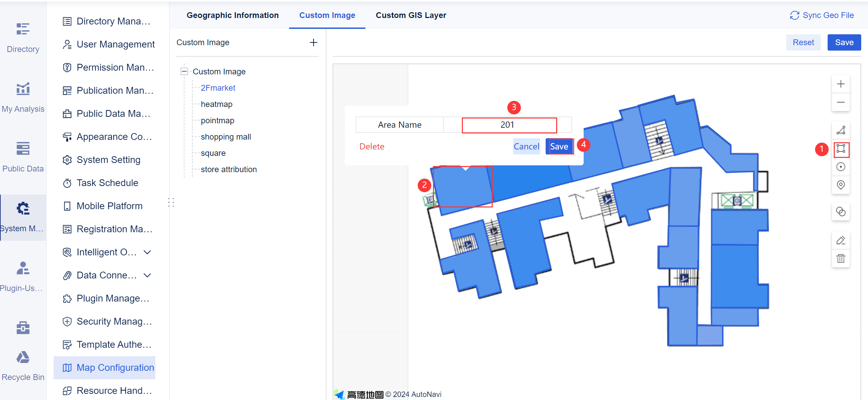Select the polyline drawing tool above rectangle tool
The width and height of the screenshot is (868, 400).
pyautogui.click(x=841, y=130)
